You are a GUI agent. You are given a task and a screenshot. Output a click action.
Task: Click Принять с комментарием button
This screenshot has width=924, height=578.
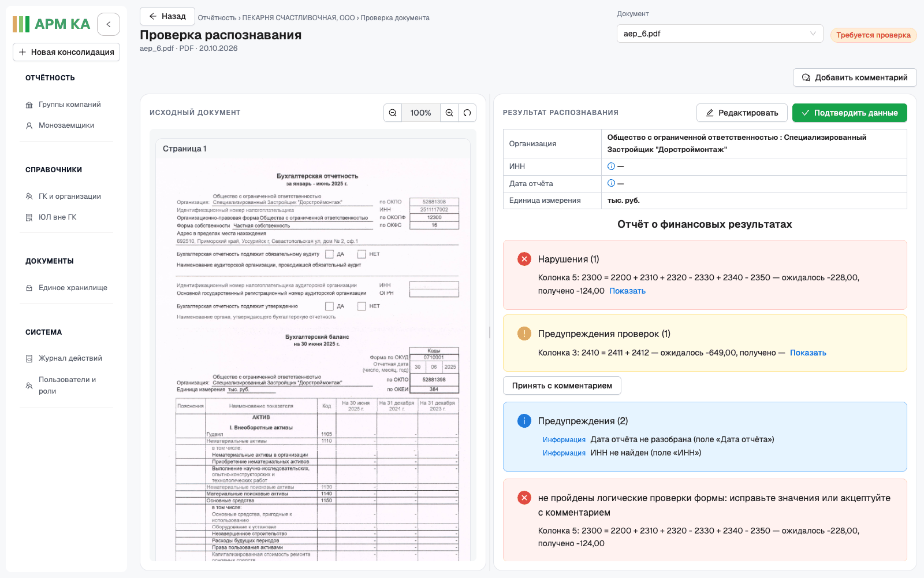click(x=562, y=386)
